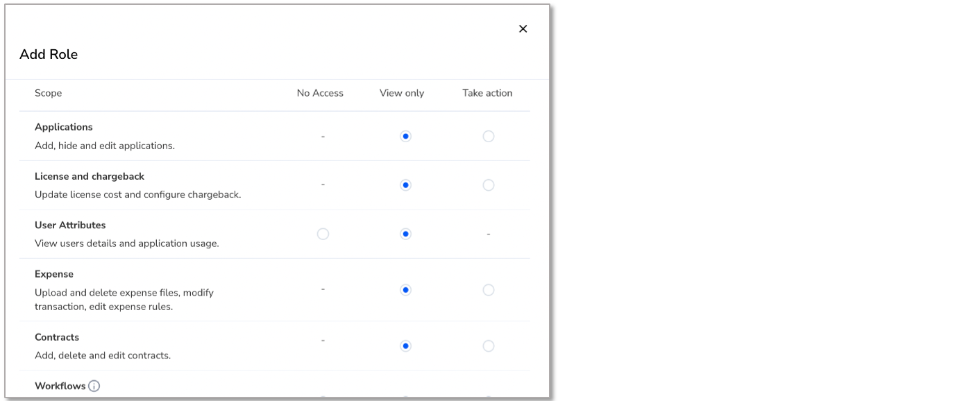Choose View only for Expense

[406, 290]
